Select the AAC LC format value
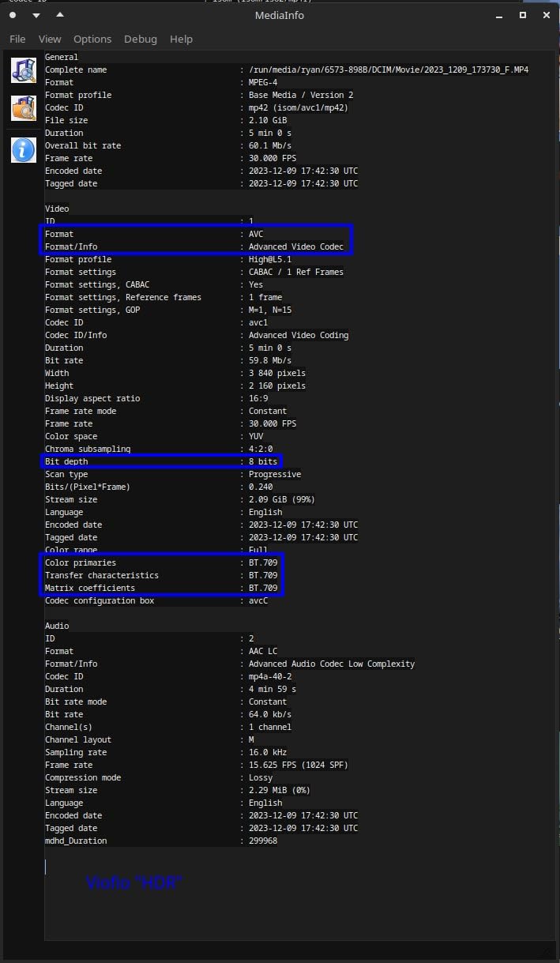The width and height of the screenshot is (560, 963). click(x=263, y=651)
